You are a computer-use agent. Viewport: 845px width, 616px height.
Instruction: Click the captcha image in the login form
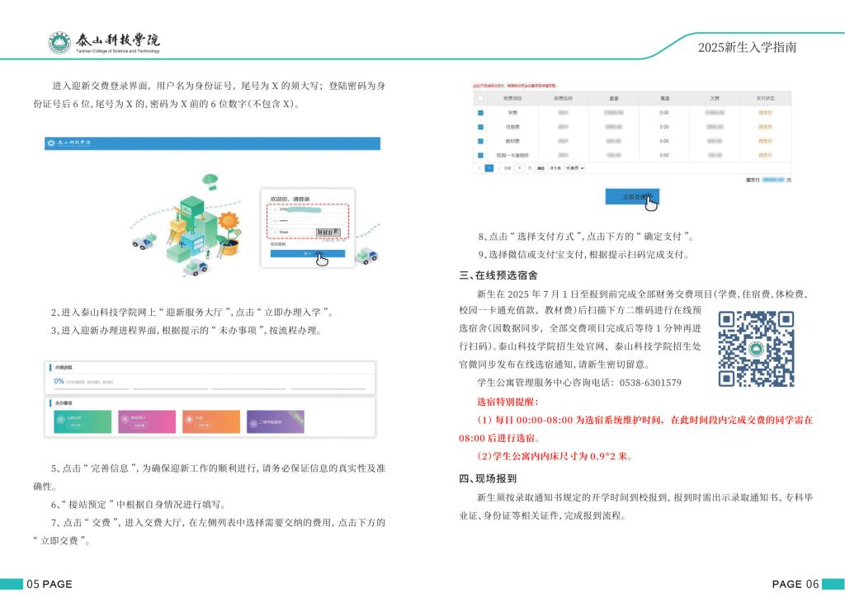(x=329, y=233)
